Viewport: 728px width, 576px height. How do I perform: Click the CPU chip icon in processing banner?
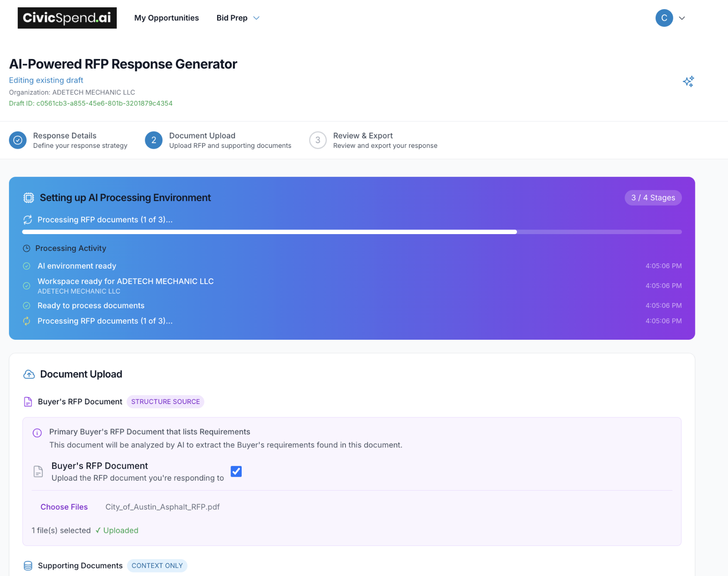(x=28, y=197)
